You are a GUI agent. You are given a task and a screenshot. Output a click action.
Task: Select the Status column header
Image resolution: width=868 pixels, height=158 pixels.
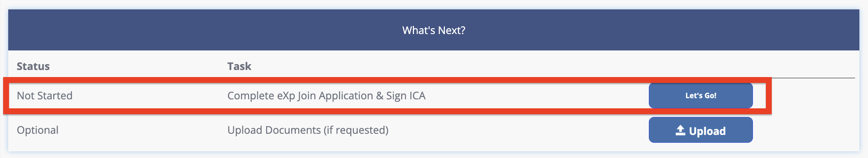coord(33,66)
